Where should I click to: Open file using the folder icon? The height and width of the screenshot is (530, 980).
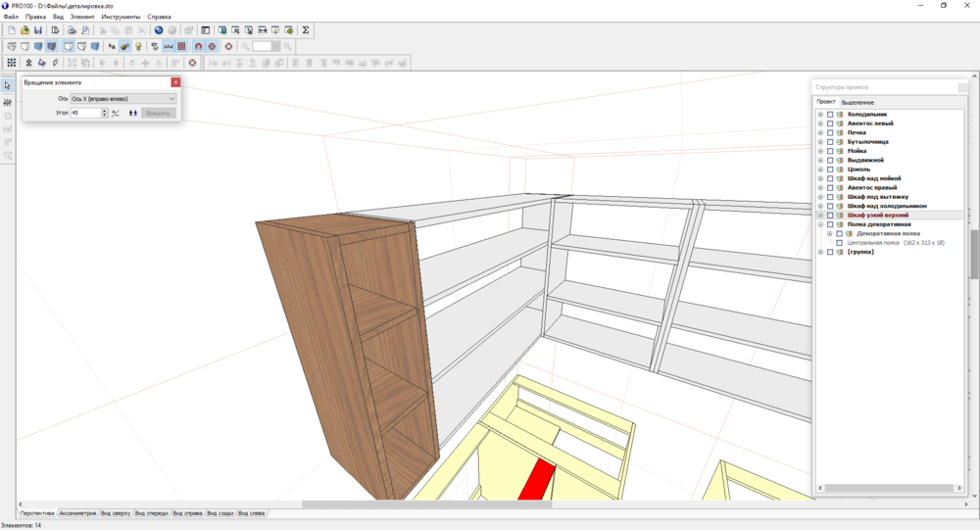(24, 30)
